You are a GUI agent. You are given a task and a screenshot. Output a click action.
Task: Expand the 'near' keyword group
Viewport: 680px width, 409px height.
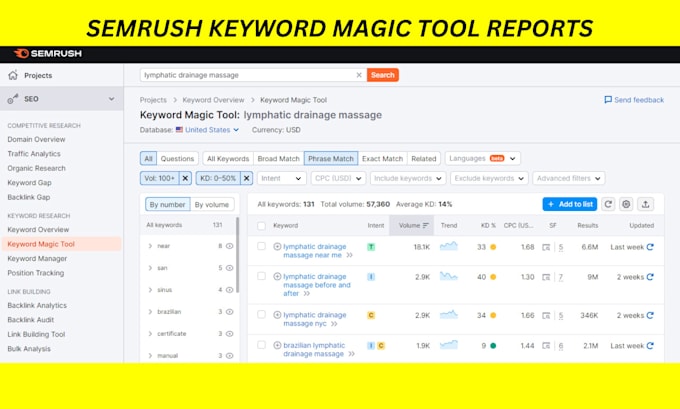point(150,246)
